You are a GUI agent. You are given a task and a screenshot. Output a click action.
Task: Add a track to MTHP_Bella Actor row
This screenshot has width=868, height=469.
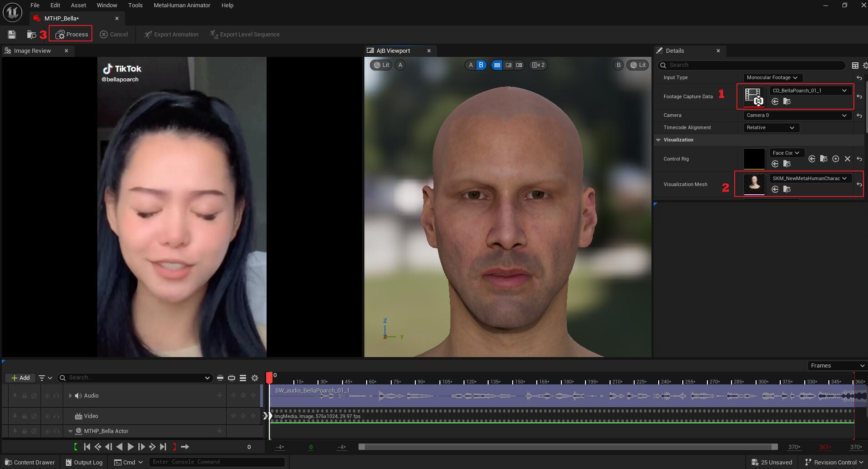(x=220, y=431)
